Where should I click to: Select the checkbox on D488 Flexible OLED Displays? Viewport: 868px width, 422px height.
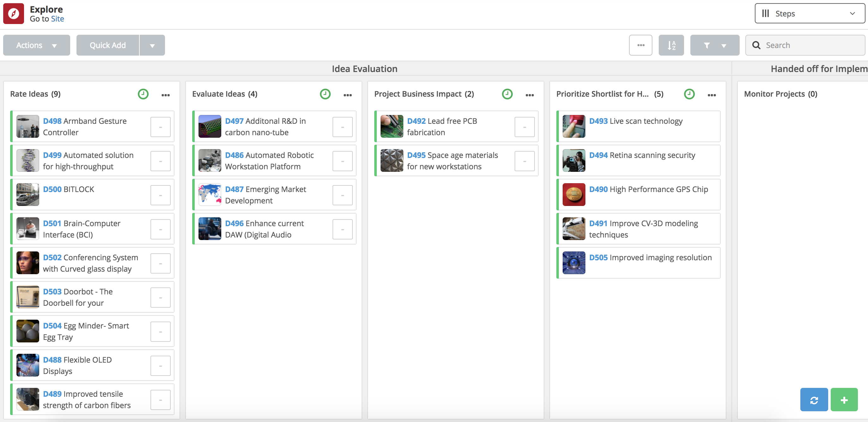[x=160, y=366]
